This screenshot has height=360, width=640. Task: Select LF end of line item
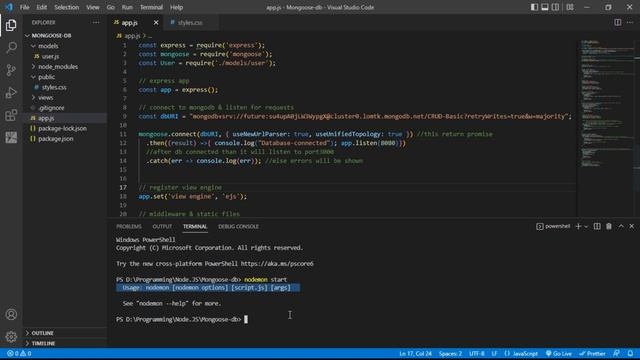(494, 353)
